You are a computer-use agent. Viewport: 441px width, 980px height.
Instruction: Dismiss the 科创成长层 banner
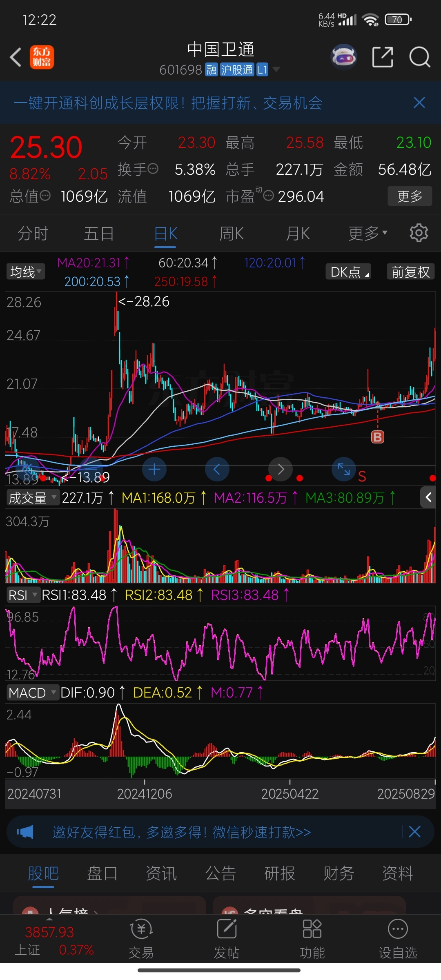point(419,102)
